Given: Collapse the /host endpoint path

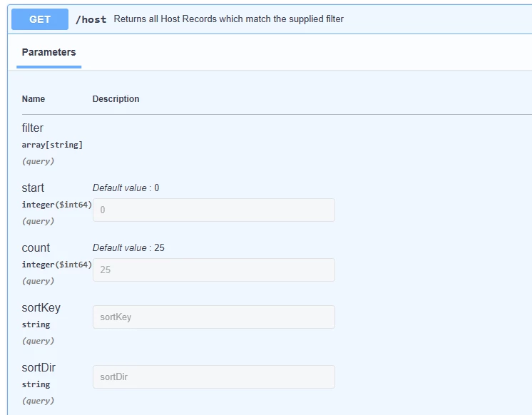Looking at the screenshot, I should click(x=91, y=19).
